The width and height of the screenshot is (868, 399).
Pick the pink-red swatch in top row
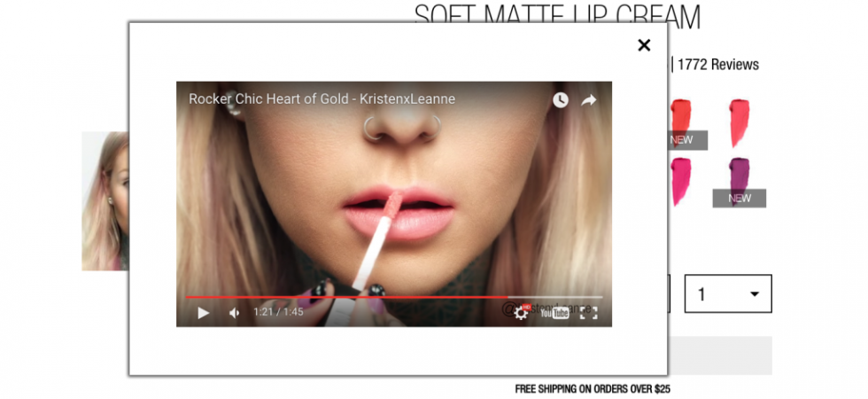[739, 123]
